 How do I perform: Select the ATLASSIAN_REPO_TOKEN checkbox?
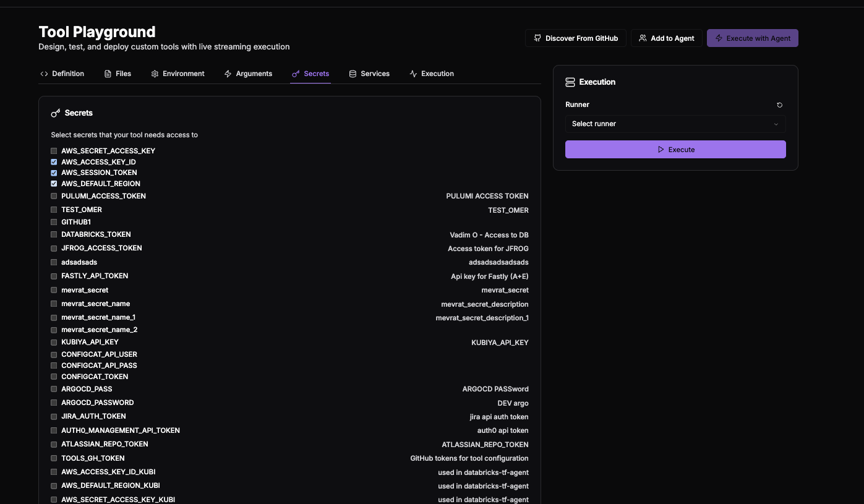point(54,444)
